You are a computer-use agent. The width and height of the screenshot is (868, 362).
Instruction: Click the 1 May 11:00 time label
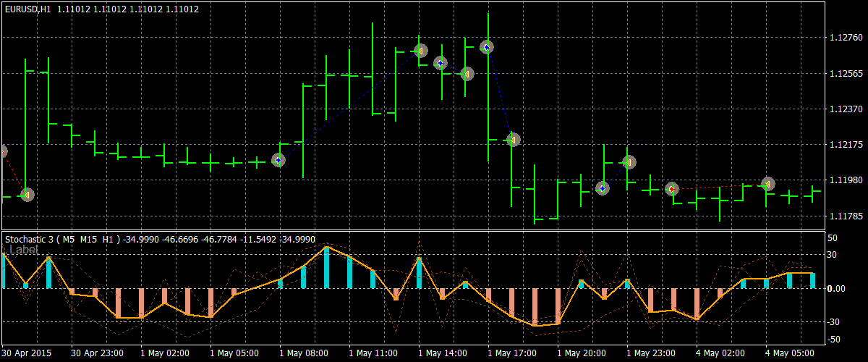pos(373,353)
